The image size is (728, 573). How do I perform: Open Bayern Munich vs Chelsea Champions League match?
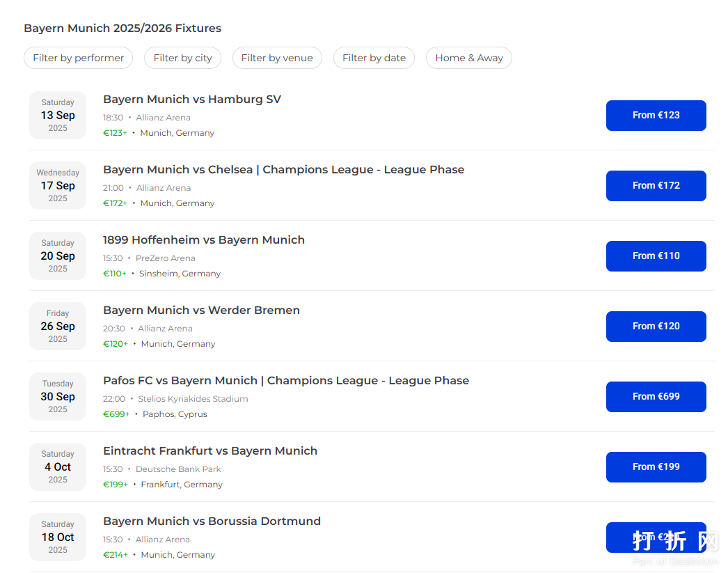coord(283,170)
